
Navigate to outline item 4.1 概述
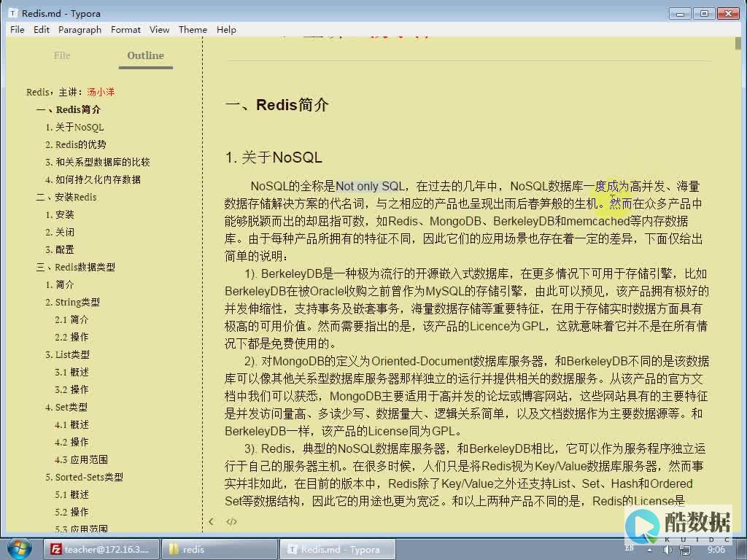72,425
